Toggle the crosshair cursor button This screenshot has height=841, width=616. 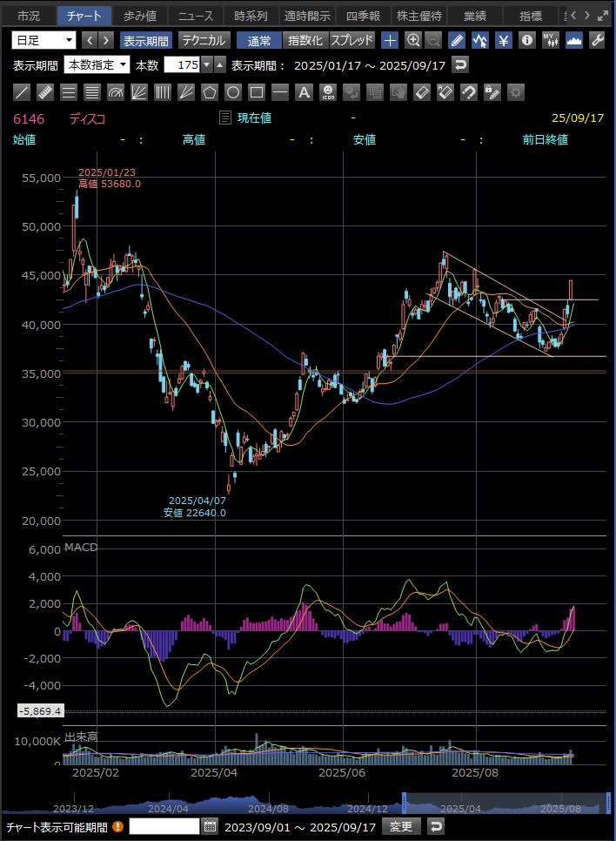(x=390, y=40)
